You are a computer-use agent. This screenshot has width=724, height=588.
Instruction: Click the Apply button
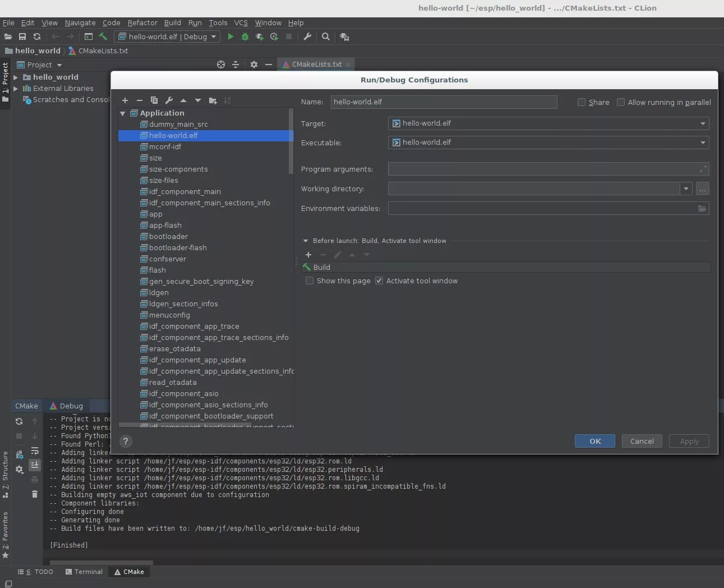click(x=689, y=441)
